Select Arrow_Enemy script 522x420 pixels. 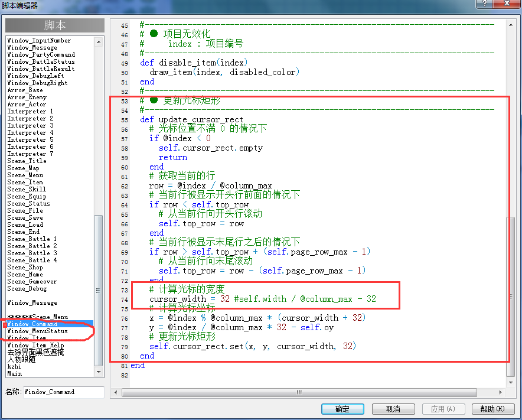pos(27,97)
